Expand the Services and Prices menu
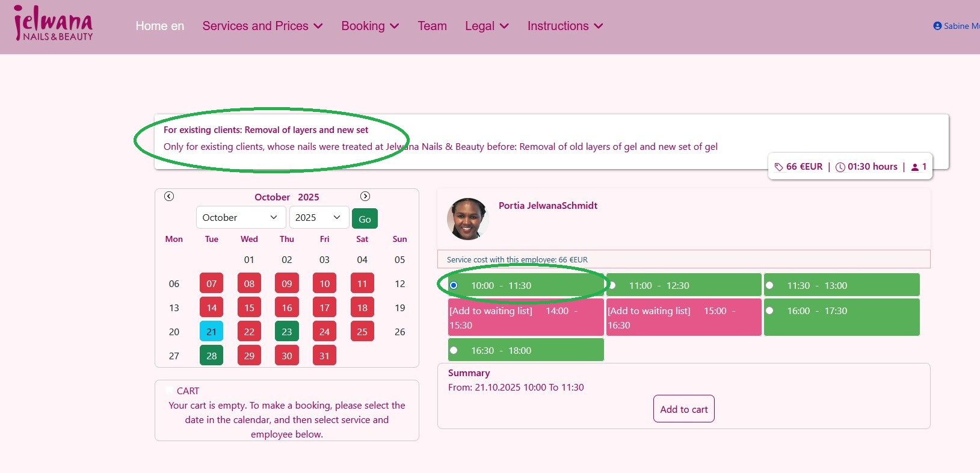The width and height of the screenshot is (980, 473). click(262, 26)
